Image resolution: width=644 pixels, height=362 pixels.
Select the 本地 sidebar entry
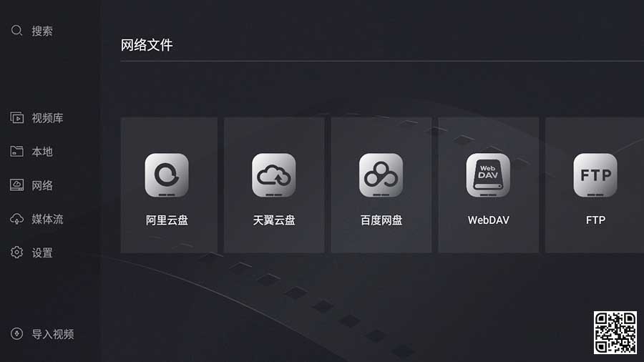[x=42, y=152]
